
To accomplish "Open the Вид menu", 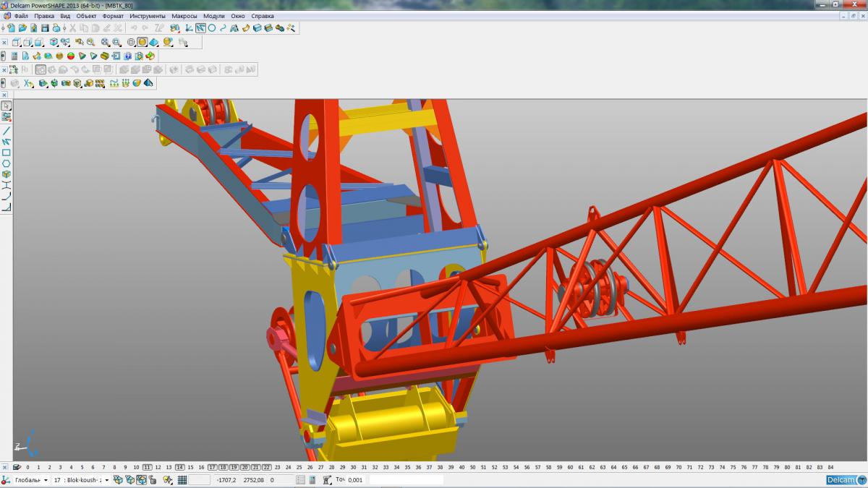I will click(65, 15).
